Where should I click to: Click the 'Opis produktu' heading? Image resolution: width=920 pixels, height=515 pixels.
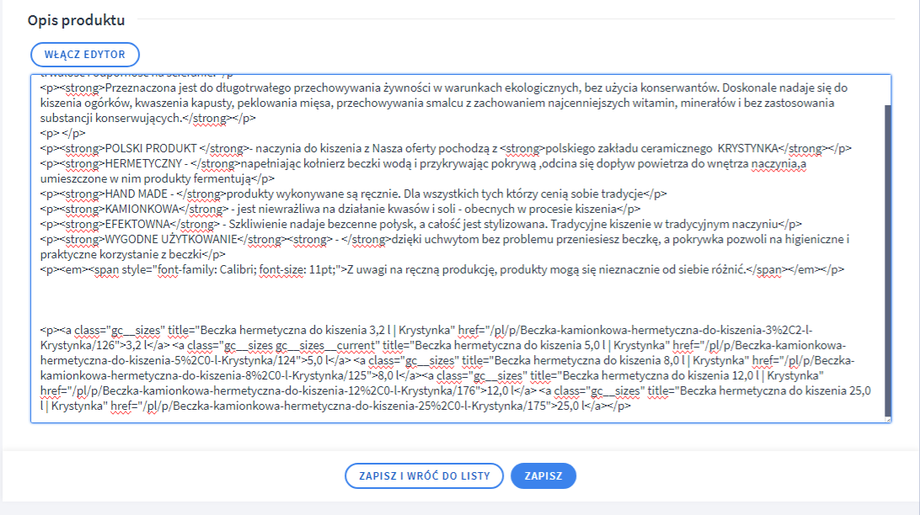pyautogui.click(x=76, y=20)
